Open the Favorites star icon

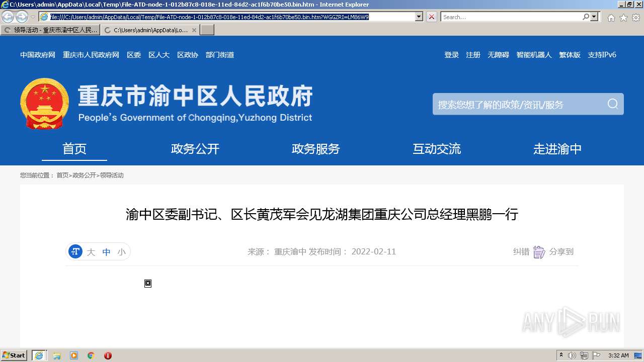(623, 18)
